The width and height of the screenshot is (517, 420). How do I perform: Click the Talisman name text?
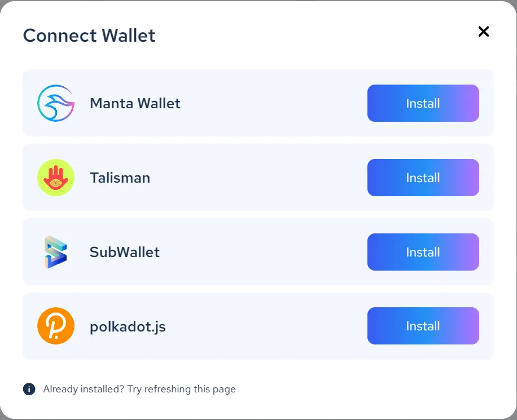[x=120, y=178]
